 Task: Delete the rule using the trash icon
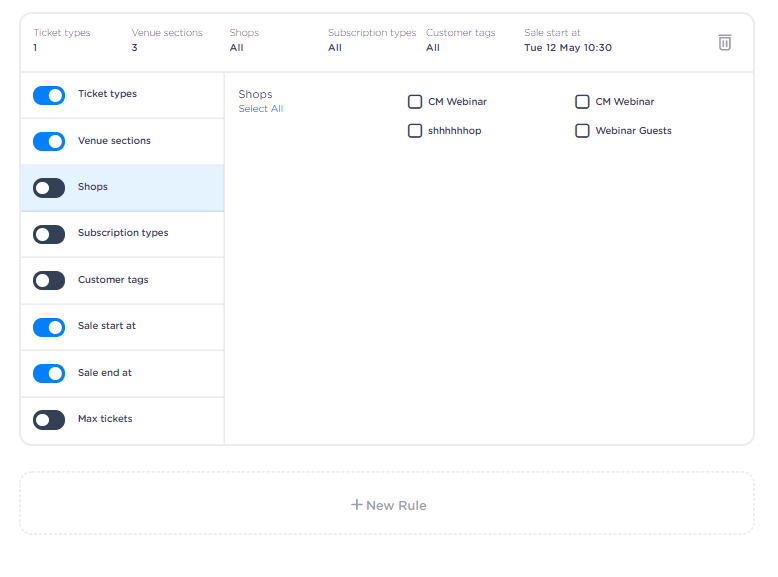[725, 42]
